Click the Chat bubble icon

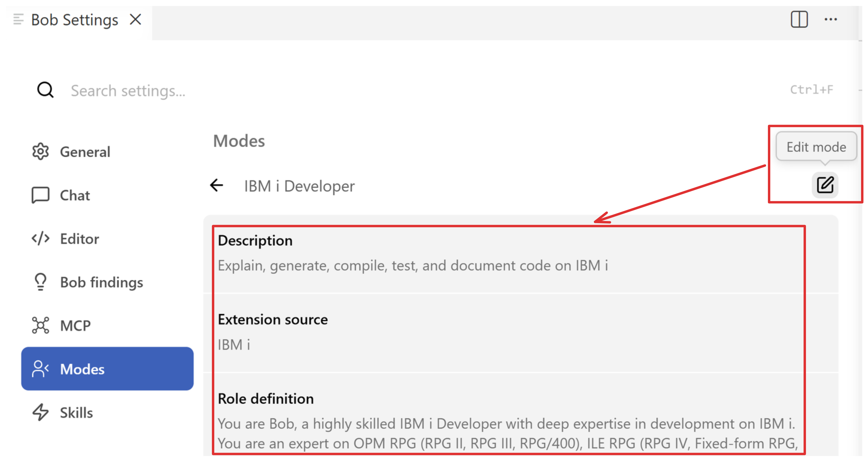pyautogui.click(x=40, y=195)
